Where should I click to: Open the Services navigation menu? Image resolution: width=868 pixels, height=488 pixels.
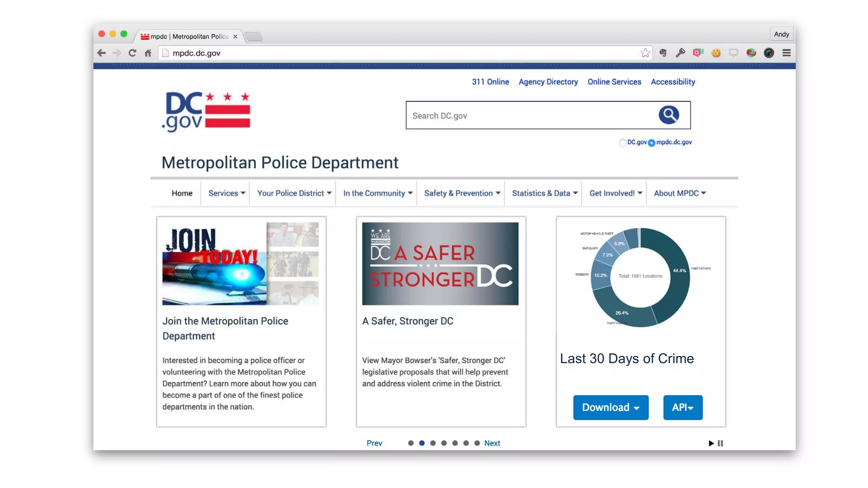pos(226,193)
